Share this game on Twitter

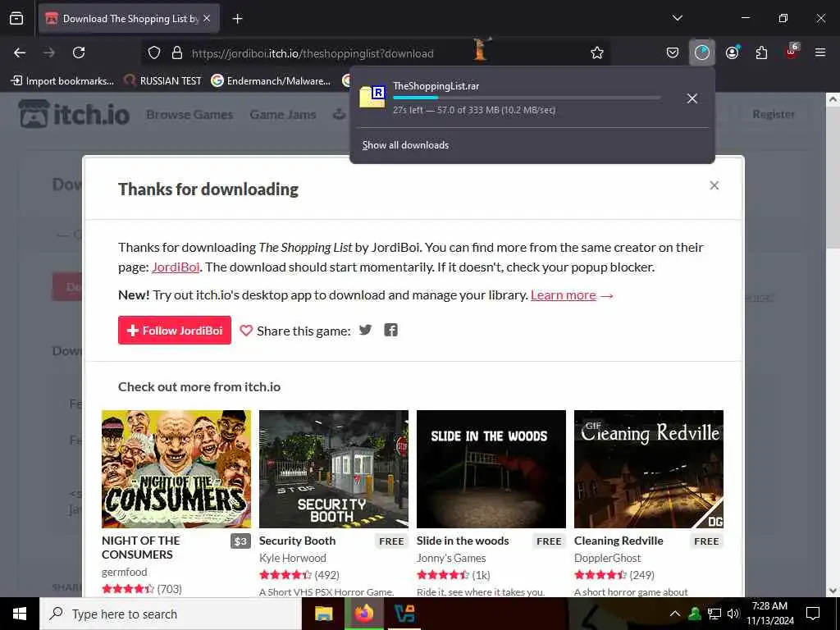365,330
